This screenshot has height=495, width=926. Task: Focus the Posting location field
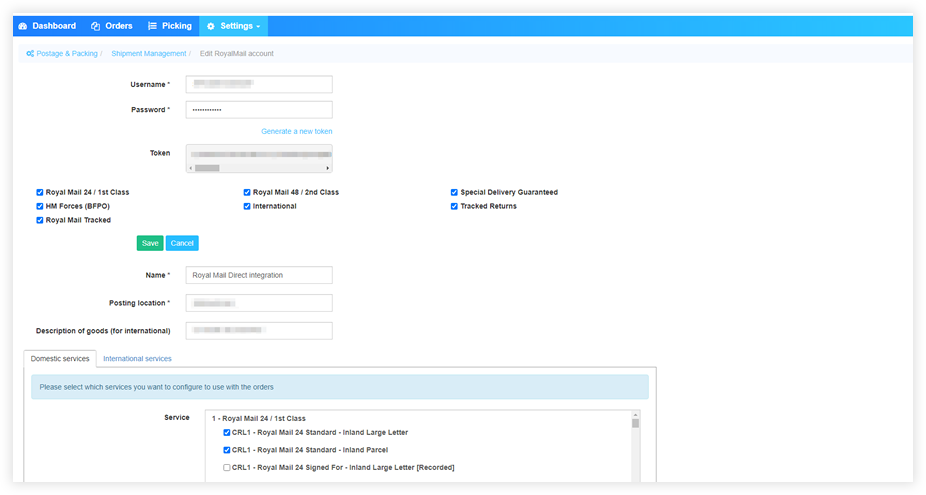click(259, 303)
